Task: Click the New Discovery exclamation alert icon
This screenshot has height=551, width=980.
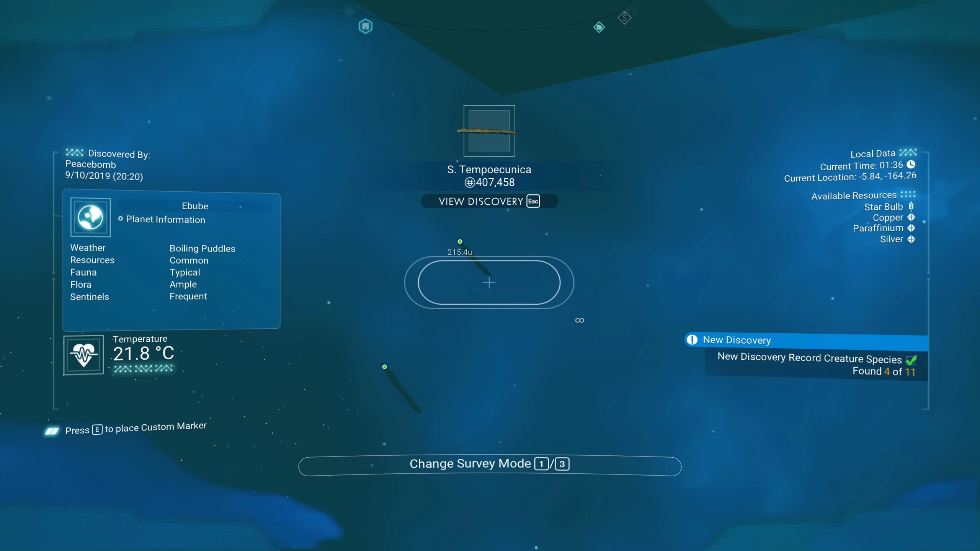Action: point(692,340)
